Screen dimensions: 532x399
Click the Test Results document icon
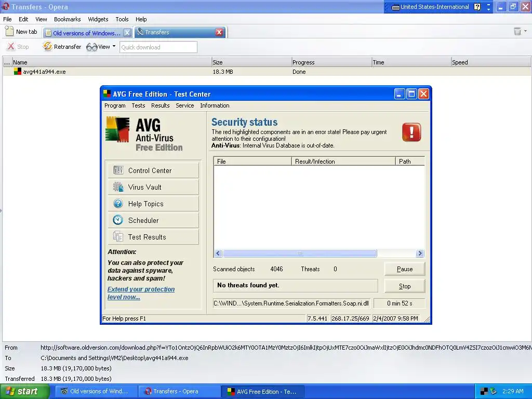click(118, 236)
